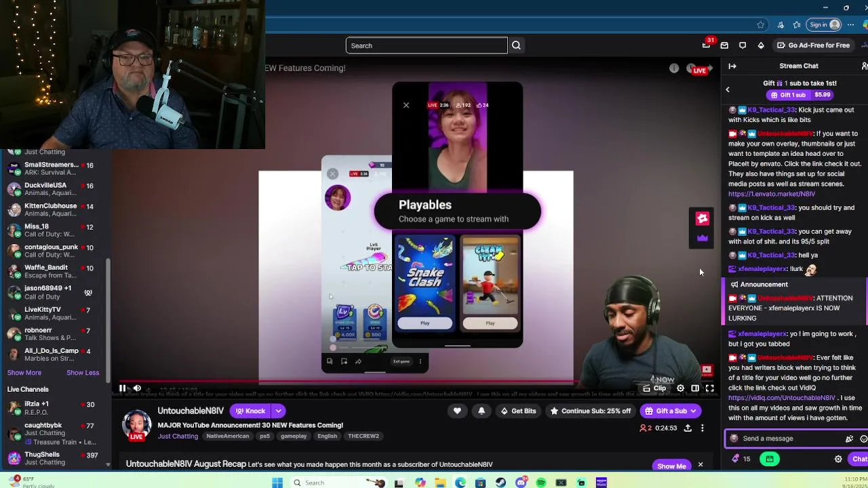Bookmark the page with the star icon
The width and height of the screenshot is (868, 488).
pyautogui.click(x=761, y=25)
